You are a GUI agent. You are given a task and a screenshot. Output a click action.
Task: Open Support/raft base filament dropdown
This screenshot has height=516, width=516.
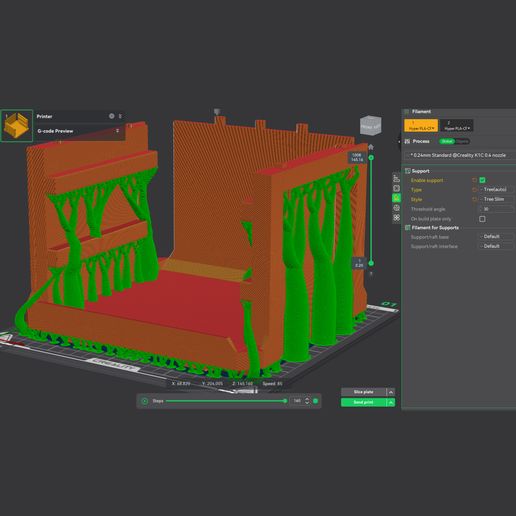point(497,237)
